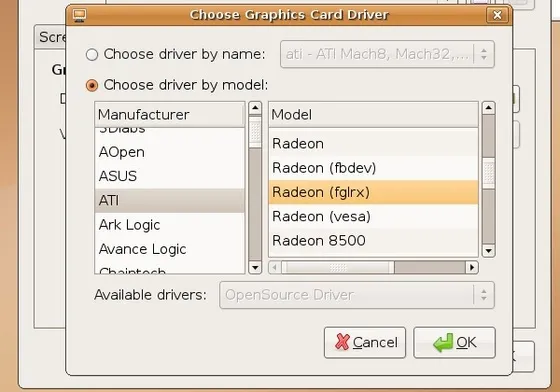Click the Model list horizontal scrollbar thumb
Image resolution: width=560 pixels, height=392 pixels.
pos(338,267)
